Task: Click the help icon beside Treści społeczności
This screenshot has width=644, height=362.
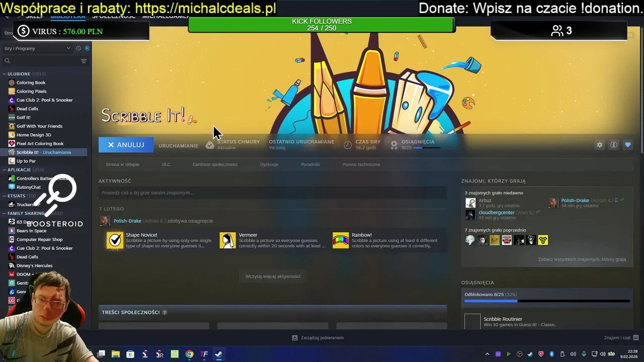Action: click(165, 312)
